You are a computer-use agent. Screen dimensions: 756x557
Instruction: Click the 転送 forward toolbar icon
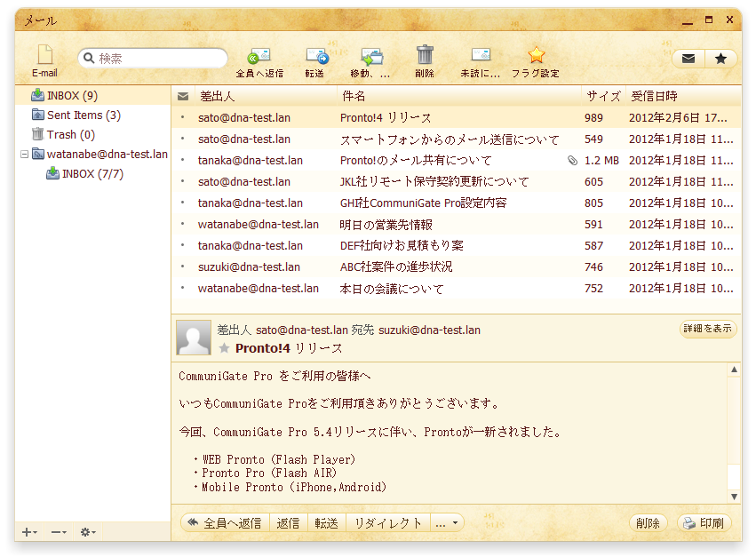[x=314, y=62]
